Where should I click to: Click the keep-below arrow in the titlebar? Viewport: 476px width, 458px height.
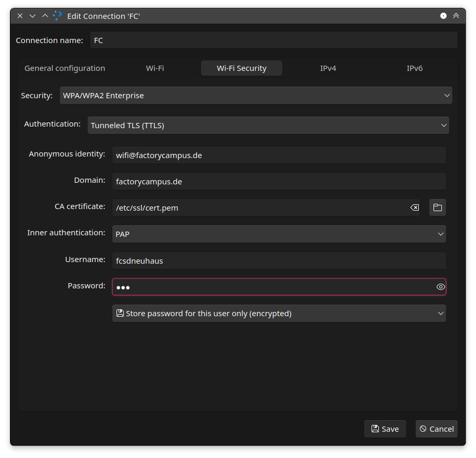tap(32, 16)
